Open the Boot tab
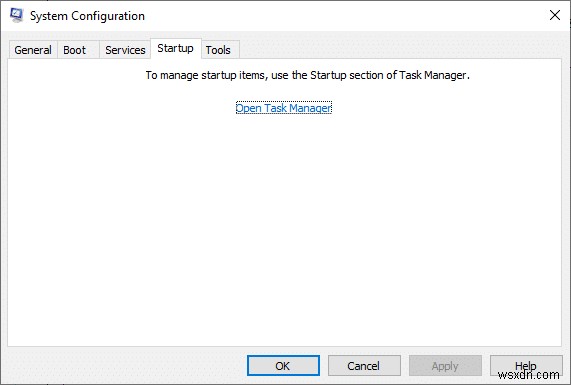The width and height of the screenshot is (571, 385). [75, 50]
